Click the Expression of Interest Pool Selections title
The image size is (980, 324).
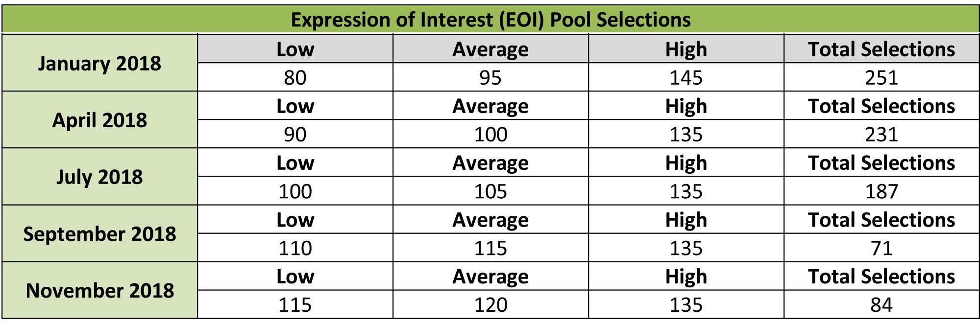tap(490, 20)
